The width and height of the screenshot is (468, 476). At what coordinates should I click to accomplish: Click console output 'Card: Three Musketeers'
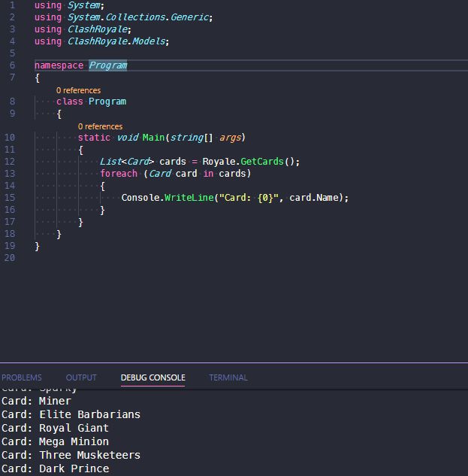(71, 455)
